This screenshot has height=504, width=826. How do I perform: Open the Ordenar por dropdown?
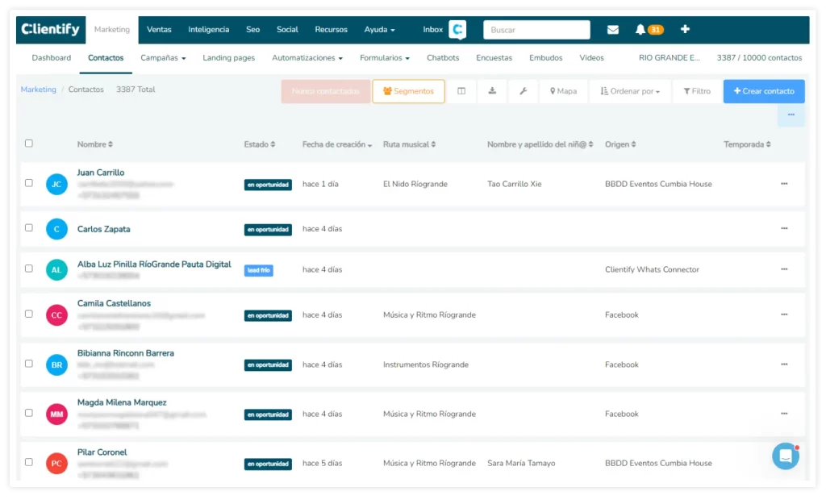click(630, 91)
